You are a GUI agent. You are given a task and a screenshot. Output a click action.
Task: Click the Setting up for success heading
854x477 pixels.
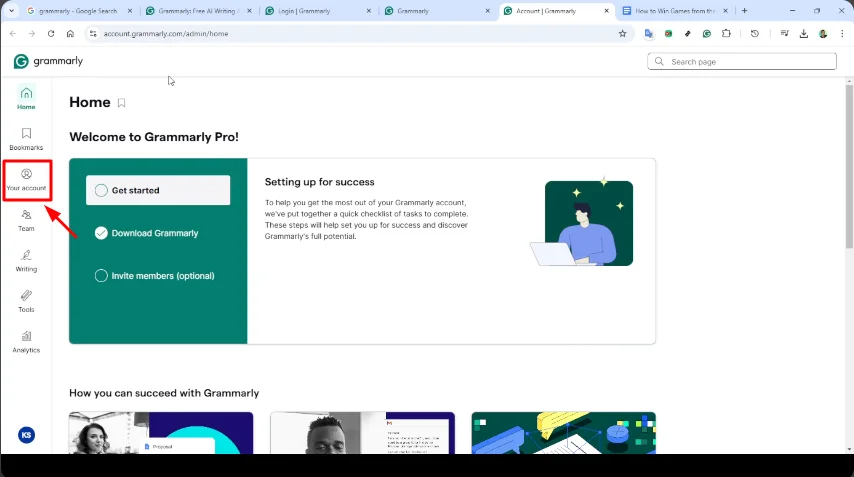[320, 182]
